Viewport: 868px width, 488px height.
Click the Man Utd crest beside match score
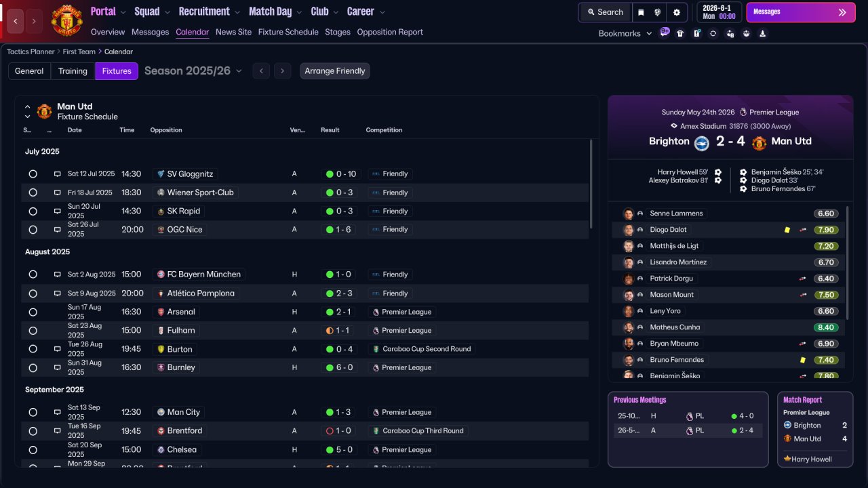point(759,142)
